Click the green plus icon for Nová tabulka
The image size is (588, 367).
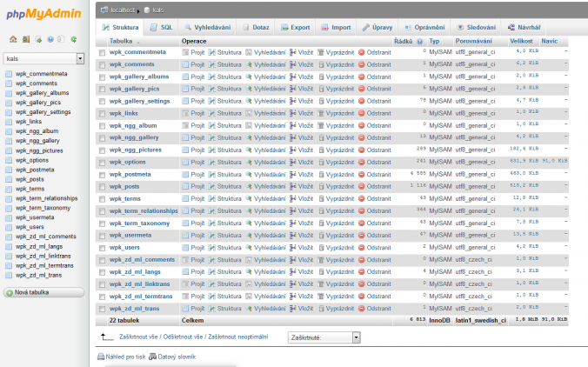pyautogui.click(x=10, y=292)
